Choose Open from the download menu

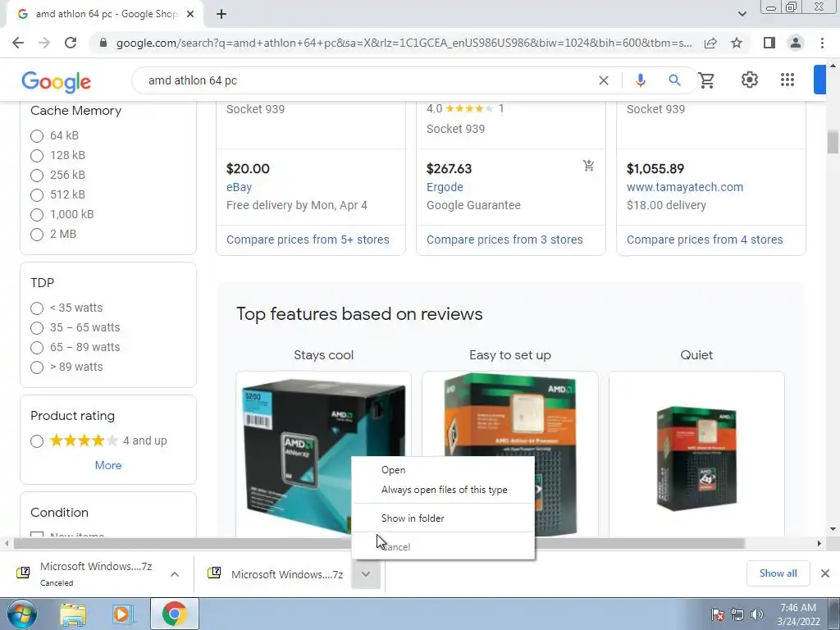tap(443, 470)
